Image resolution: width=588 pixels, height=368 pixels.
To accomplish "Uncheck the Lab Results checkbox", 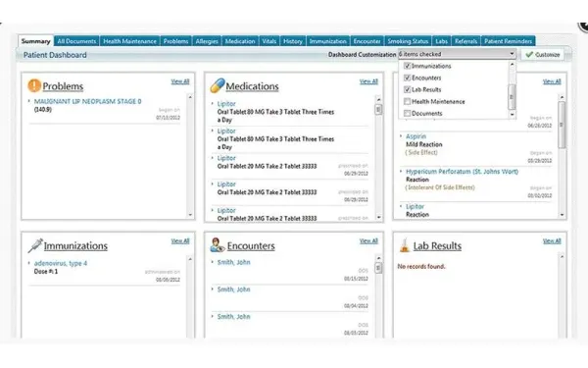I will 407,89.
